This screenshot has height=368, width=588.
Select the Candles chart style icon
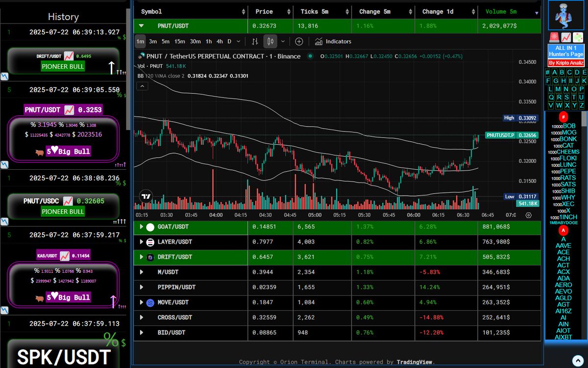point(271,42)
